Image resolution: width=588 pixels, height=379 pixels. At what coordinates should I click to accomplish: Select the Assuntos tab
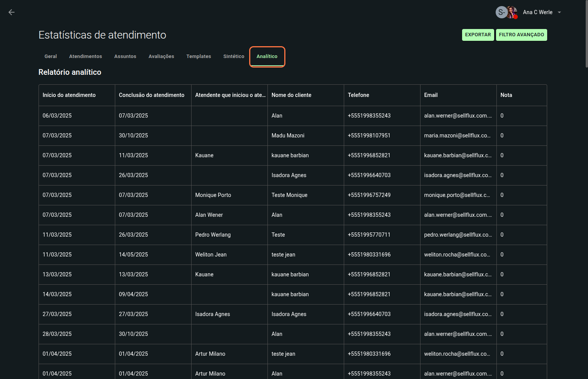click(125, 56)
